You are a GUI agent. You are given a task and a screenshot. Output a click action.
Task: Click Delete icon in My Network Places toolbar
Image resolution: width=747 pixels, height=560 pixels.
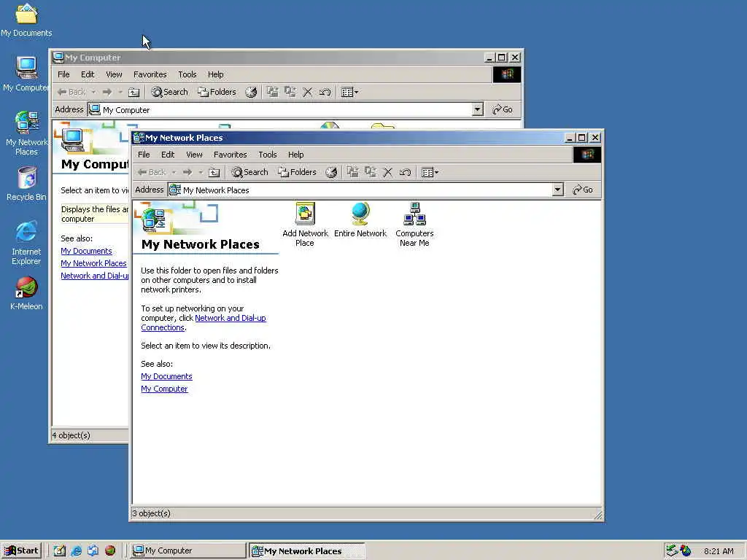[x=388, y=172]
